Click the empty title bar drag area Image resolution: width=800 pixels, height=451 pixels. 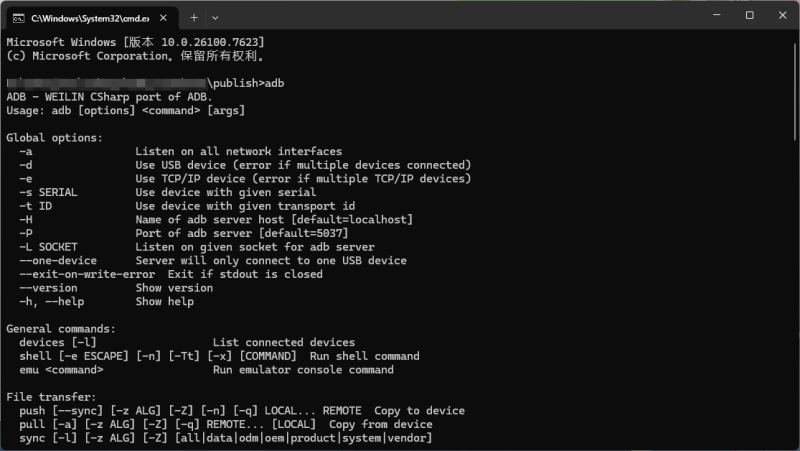tap(450, 16)
